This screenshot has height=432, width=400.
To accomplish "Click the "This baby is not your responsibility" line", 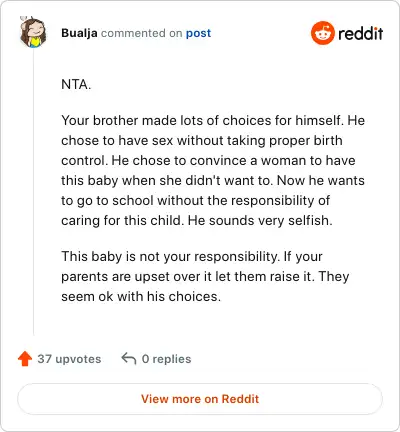I will 192,257.
